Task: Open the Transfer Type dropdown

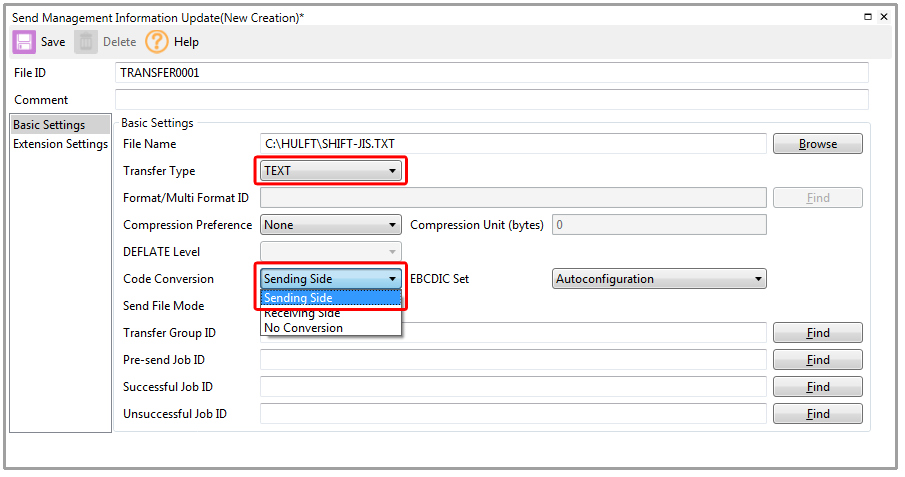Action: (330, 171)
